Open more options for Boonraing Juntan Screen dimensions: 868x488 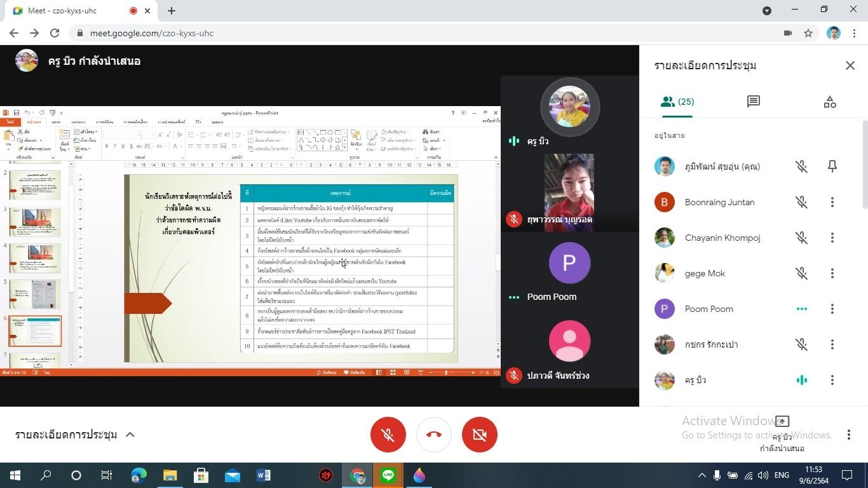pyautogui.click(x=832, y=202)
